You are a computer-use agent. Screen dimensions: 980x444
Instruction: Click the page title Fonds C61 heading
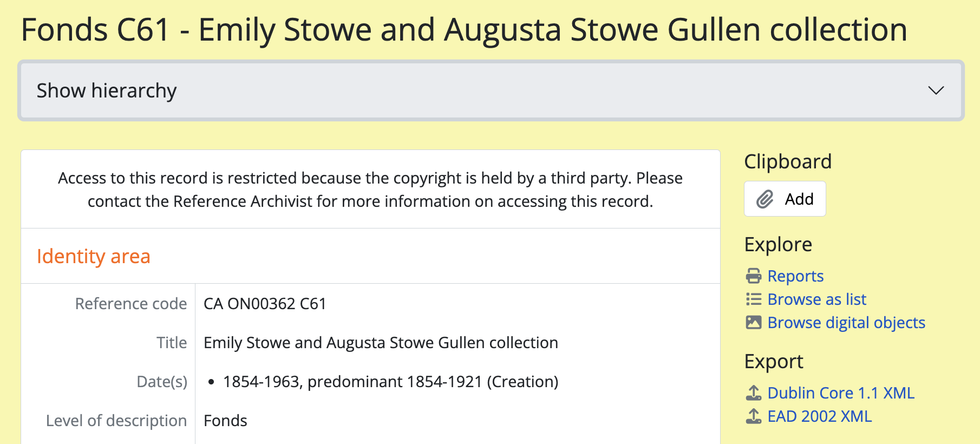[x=464, y=30]
